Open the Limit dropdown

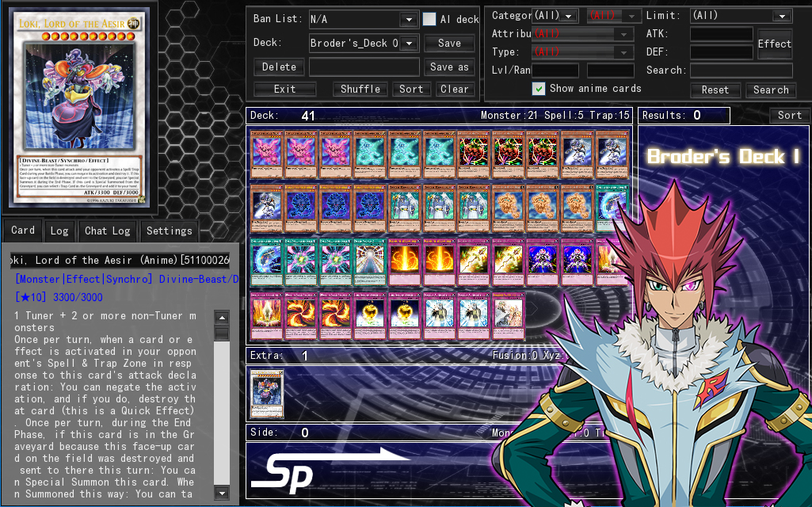tap(741, 16)
